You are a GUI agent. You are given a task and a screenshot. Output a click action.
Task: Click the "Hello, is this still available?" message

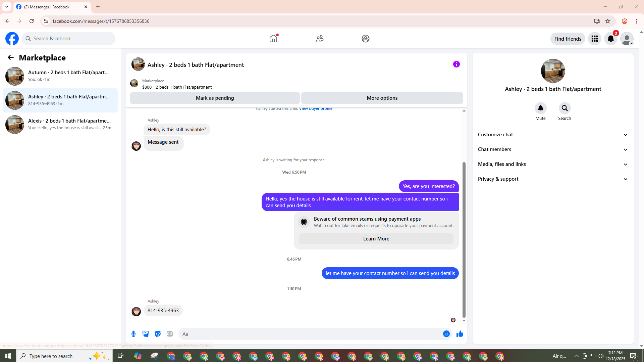pyautogui.click(x=177, y=130)
